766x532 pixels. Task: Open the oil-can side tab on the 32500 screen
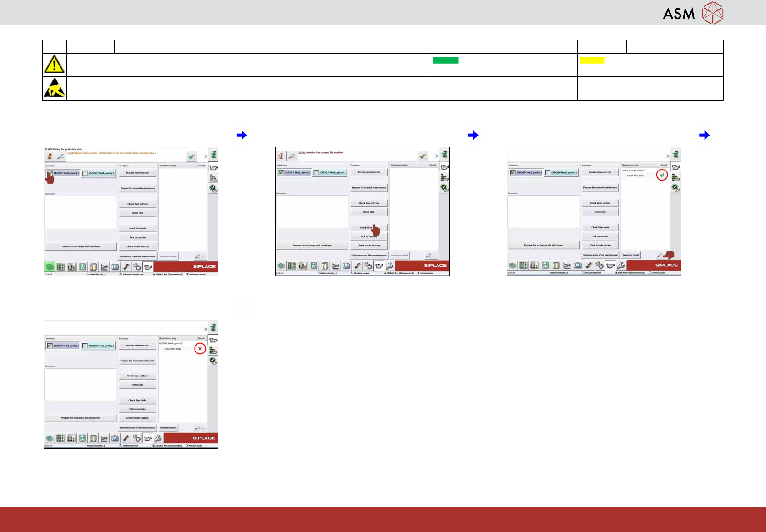(213, 167)
